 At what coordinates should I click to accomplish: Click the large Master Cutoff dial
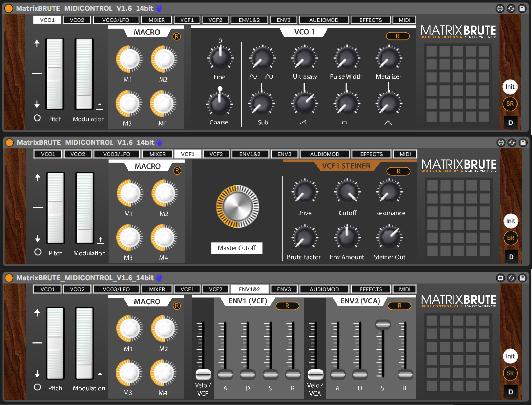pos(238,207)
